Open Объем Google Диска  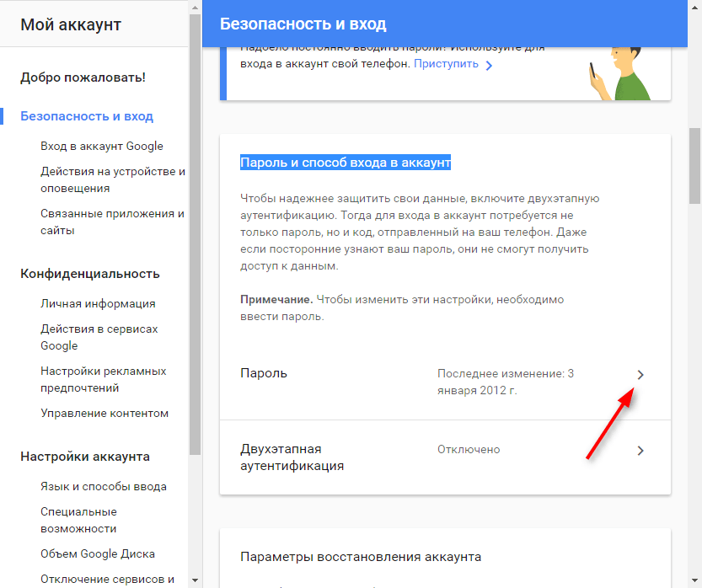click(x=98, y=554)
